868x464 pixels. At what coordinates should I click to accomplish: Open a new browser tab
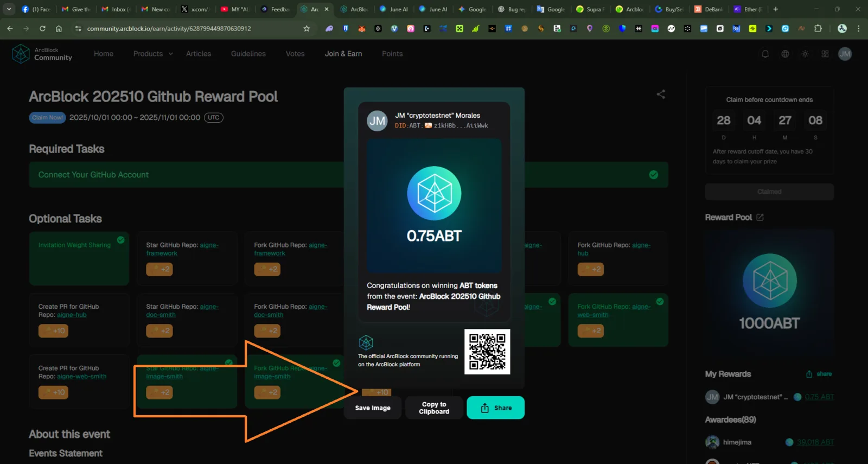click(776, 9)
